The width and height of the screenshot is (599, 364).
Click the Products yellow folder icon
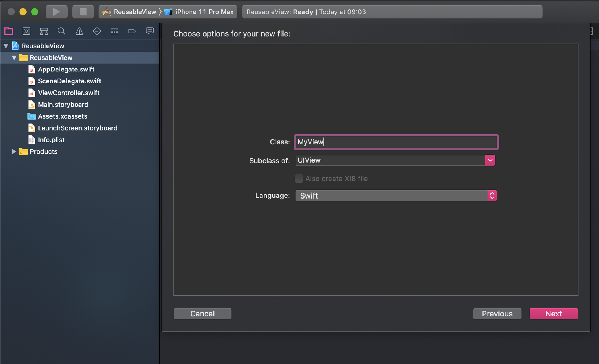click(23, 151)
